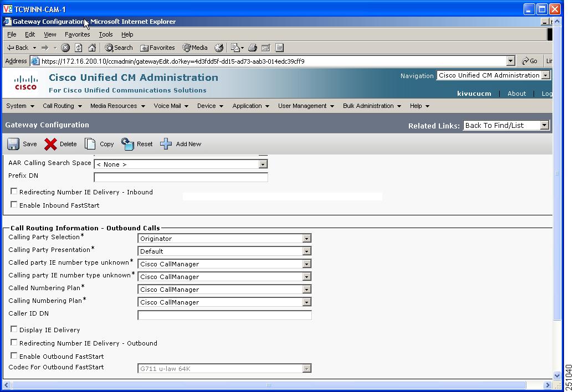Open the Navigation dropdown

click(545, 75)
